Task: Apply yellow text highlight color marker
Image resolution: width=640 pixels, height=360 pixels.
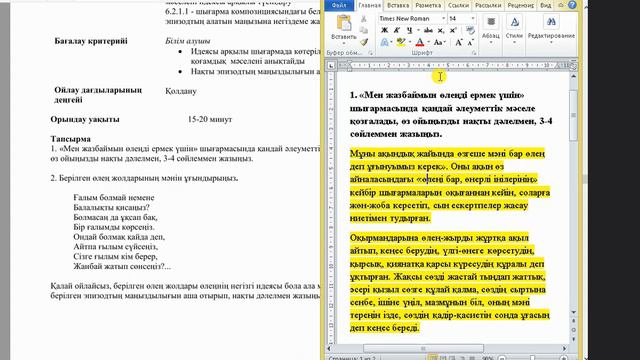Action: [x=401, y=42]
